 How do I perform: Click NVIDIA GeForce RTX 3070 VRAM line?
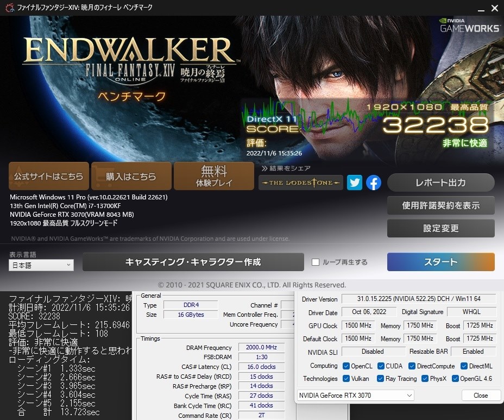pos(72,214)
